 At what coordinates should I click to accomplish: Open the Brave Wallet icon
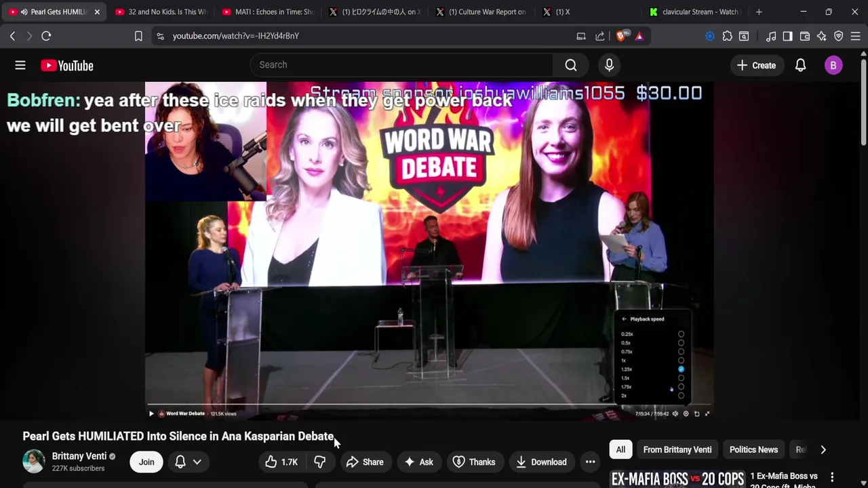point(805,36)
